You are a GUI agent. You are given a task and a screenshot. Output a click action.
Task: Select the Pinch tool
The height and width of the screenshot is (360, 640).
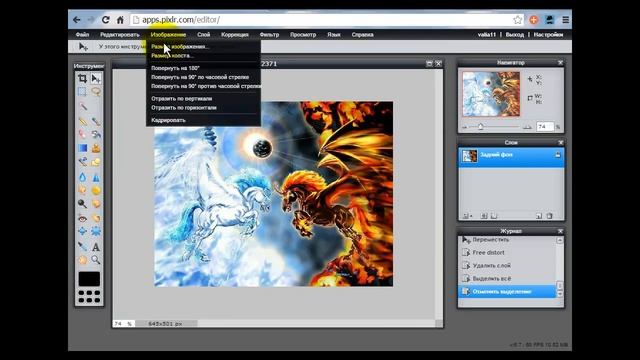pos(96,231)
